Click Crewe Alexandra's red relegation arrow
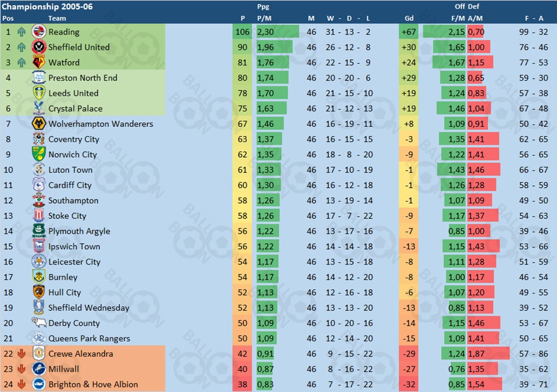The height and width of the screenshot is (392, 557). (22, 354)
